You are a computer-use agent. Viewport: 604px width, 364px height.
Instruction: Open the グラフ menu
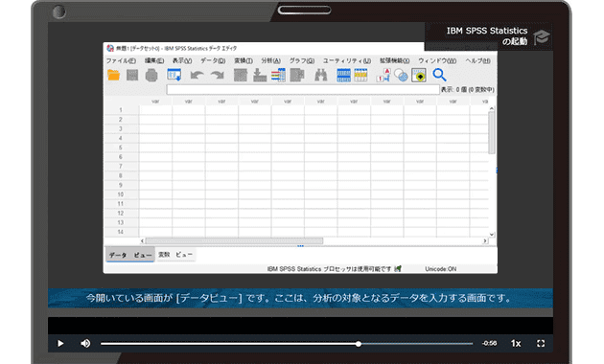coord(302,60)
